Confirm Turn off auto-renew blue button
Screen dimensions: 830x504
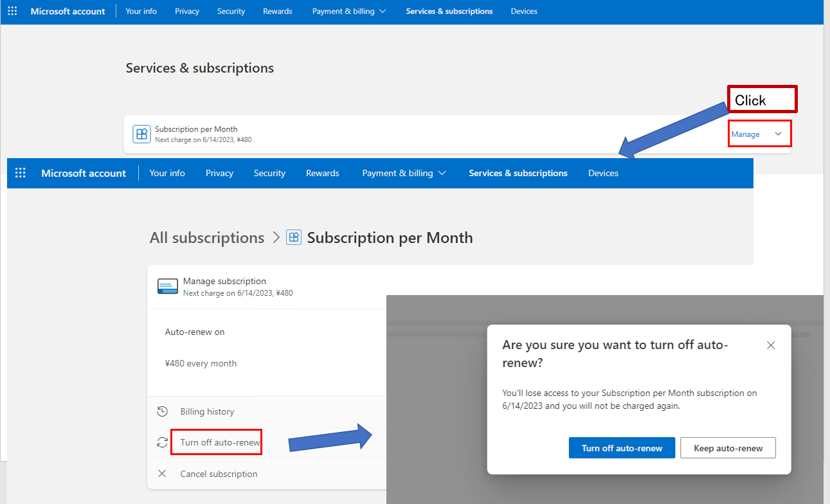(x=622, y=448)
